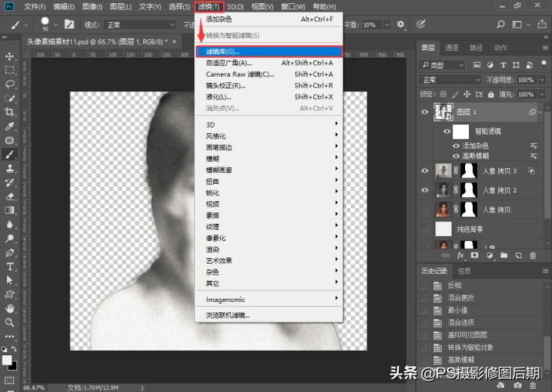Open the blend mode 正常 dropdown in Layers
Screen dimensions: 552x392
point(450,80)
